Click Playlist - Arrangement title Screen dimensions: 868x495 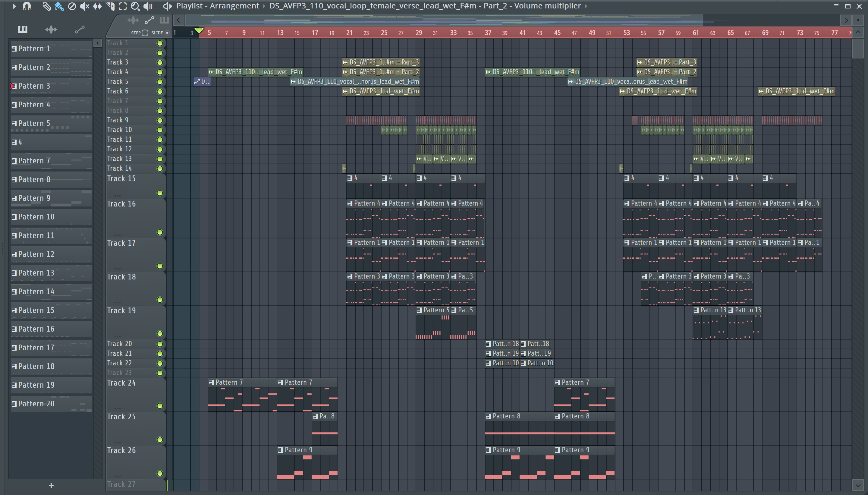pos(218,6)
